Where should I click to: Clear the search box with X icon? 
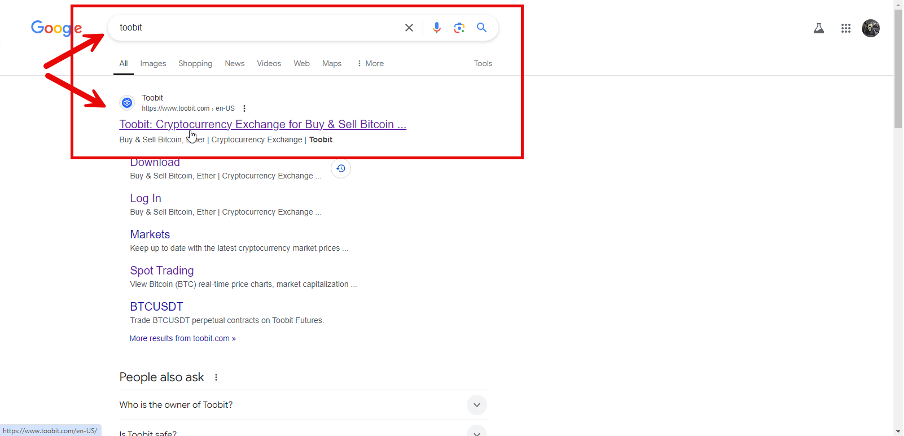[x=409, y=28]
